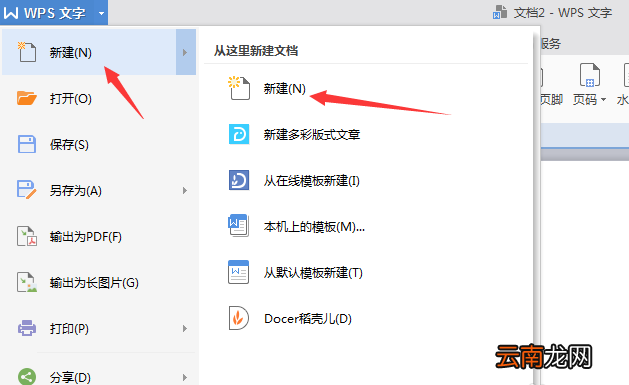The image size is (629, 385).
Task: Open 本机上的模板(M)... option
Action: (314, 227)
